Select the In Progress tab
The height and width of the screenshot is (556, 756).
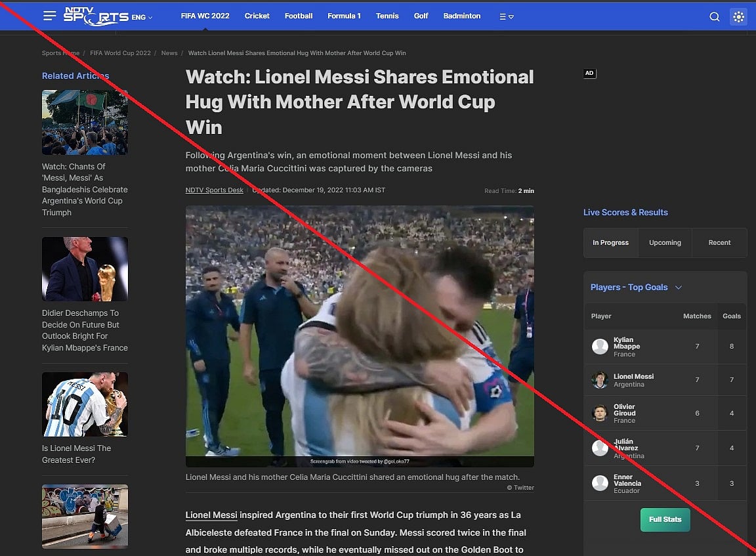coord(610,242)
